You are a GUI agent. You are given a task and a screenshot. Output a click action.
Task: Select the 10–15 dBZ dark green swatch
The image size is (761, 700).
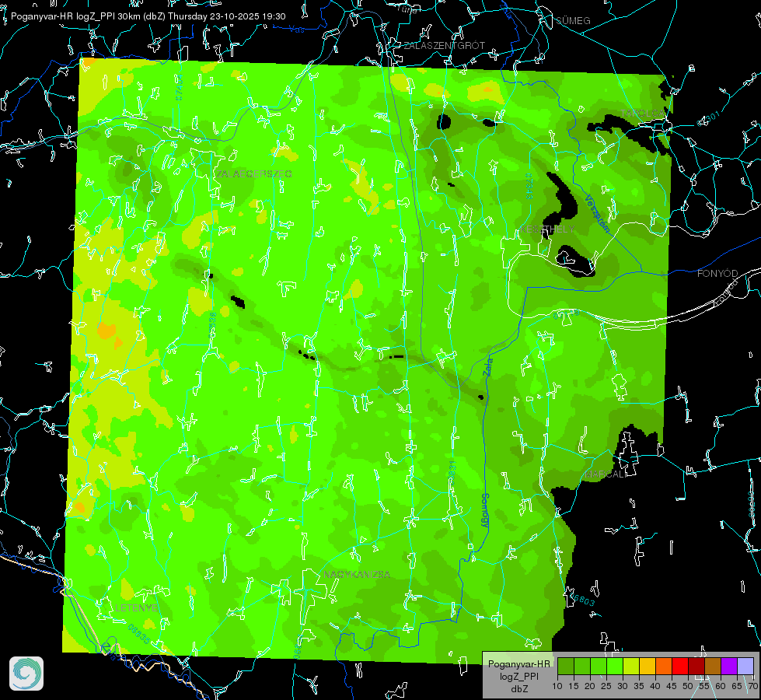pyautogui.click(x=566, y=666)
